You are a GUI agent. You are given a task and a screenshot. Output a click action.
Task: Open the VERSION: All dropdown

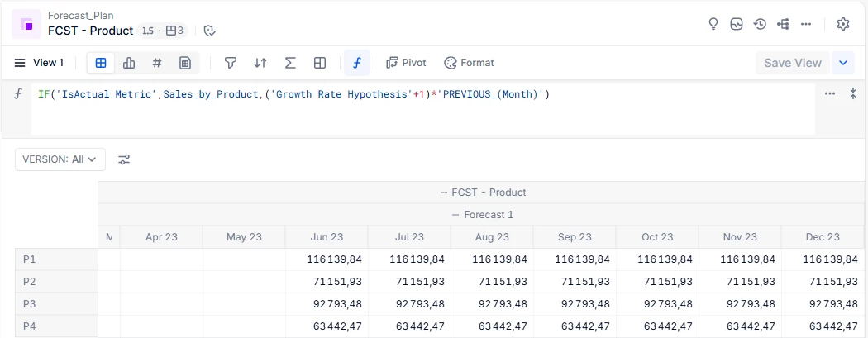[x=60, y=159]
